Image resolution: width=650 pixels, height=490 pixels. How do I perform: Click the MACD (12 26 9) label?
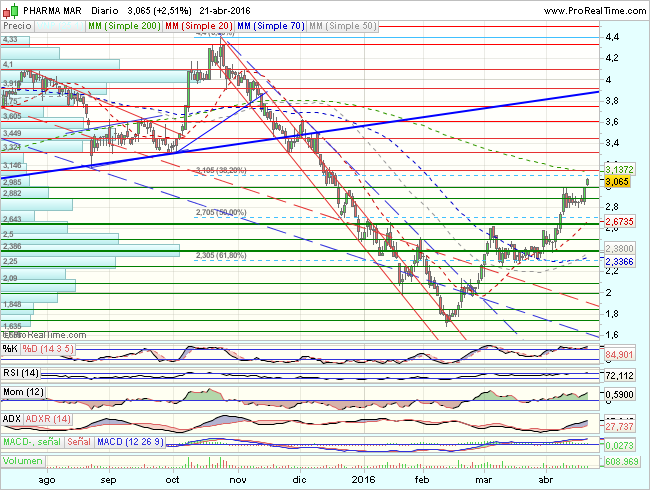[130, 442]
